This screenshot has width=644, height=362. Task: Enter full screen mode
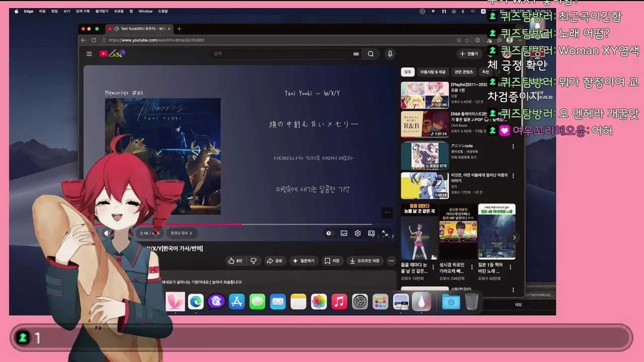385,233
